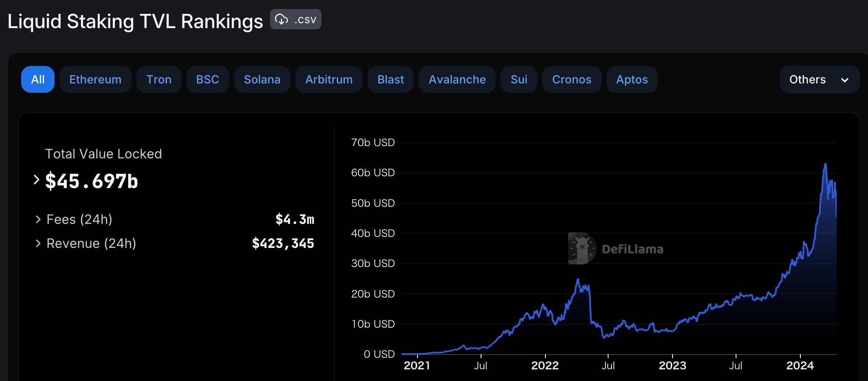The width and height of the screenshot is (868, 381).
Task: Select the All chain filter
Action: 38,79
